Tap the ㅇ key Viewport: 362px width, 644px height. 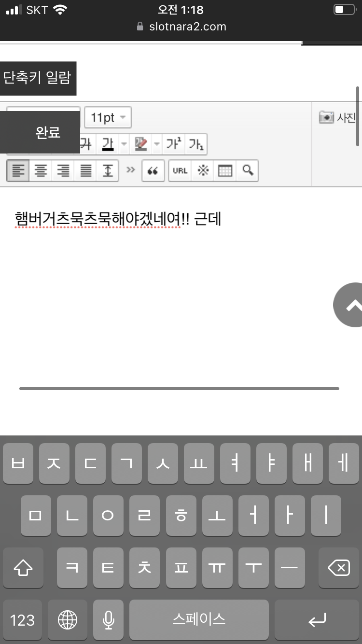pyautogui.click(x=109, y=516)
